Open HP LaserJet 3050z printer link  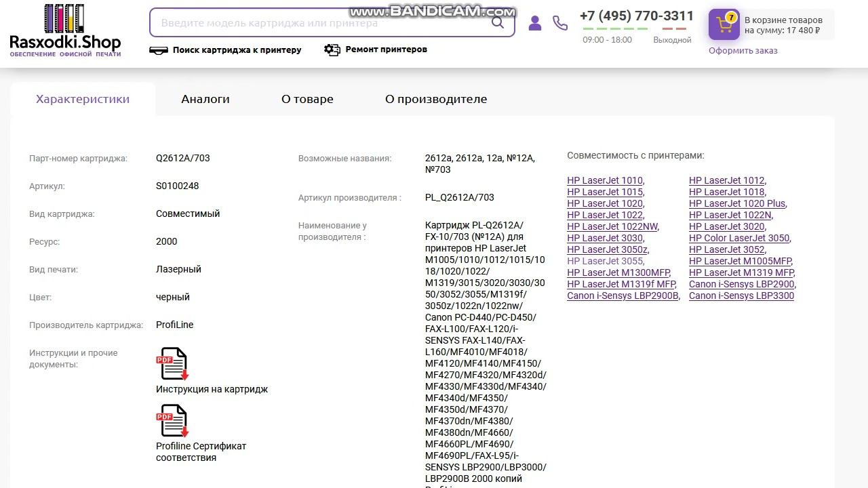(608, 249)
